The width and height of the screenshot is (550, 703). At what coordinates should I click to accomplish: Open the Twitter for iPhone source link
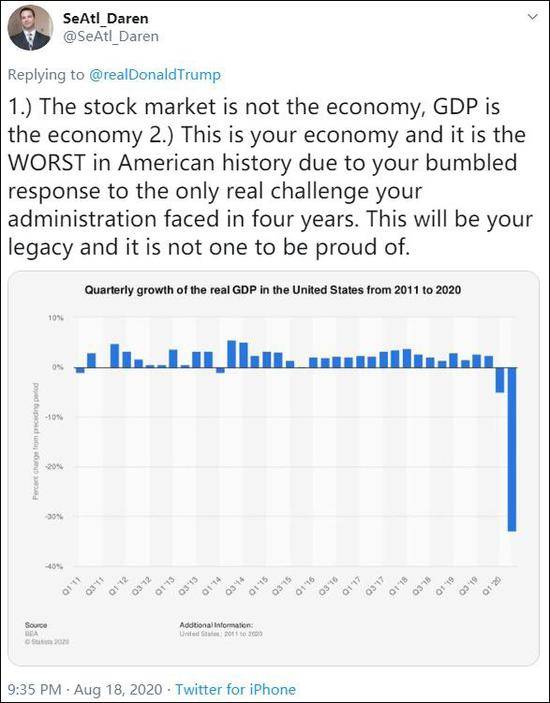[235, 689]
